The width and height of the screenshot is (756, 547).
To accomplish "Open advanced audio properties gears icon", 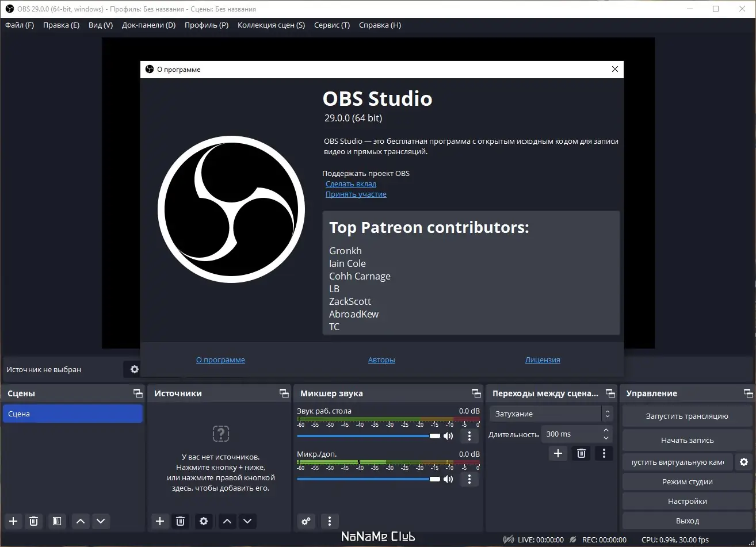I will 306,521.
